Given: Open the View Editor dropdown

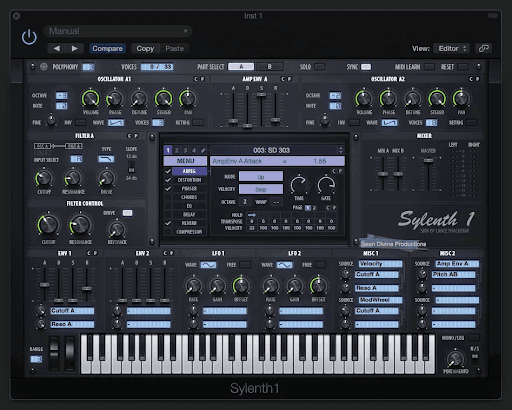Looking at the screenshot, I should (451, 49).
